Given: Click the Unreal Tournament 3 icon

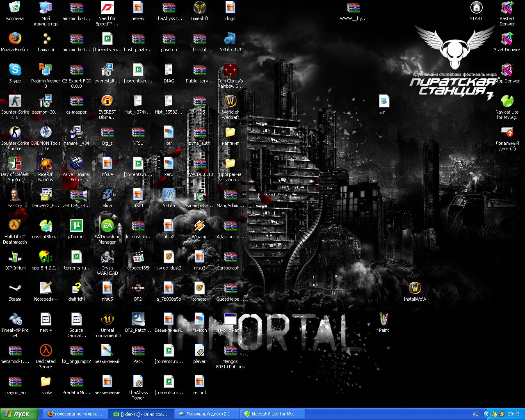Looking at the screenshot, I should [107, 320].
